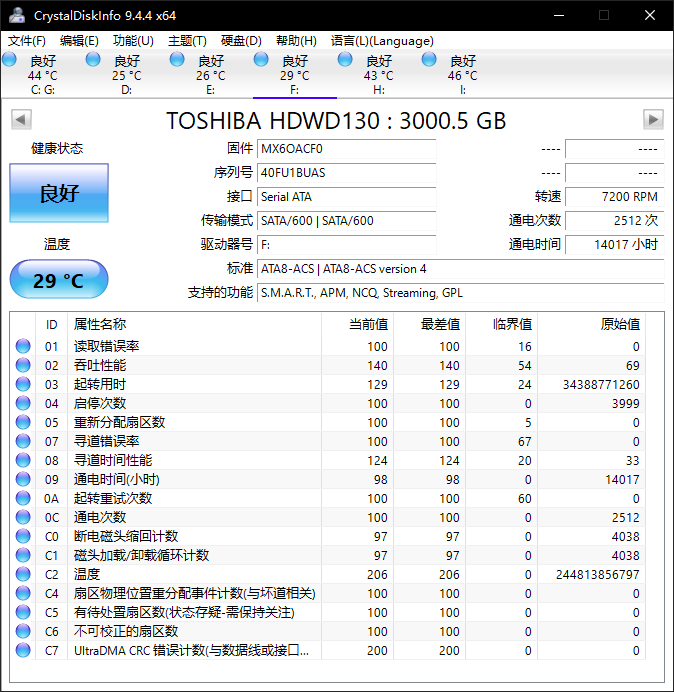The width and height of the screenshot is (674, 692).
Task: Click the blue status orb for disk C: G:
Action: [x=9, y=59]
